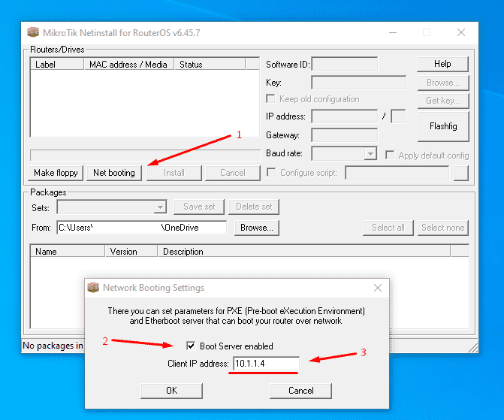The height and width of the screenshot is (420, 504).
Task: Enable the Configure script checkbox
Action: point(271,173)
